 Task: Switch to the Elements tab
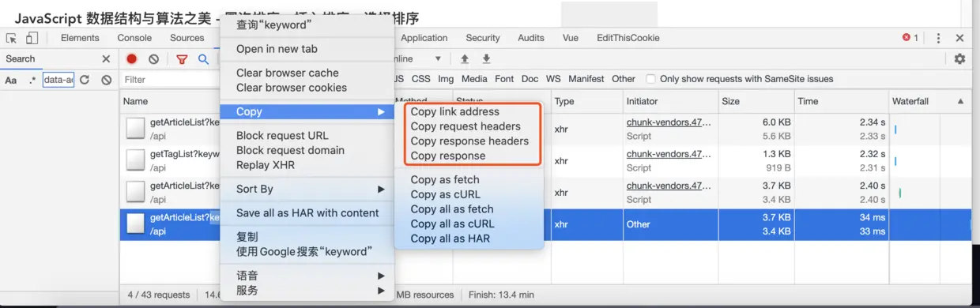(x=80, y=38)
